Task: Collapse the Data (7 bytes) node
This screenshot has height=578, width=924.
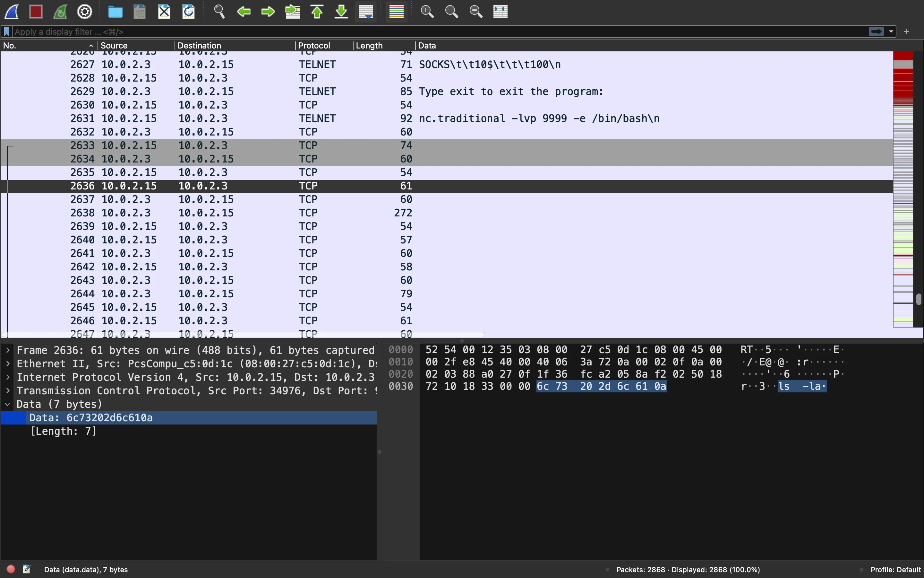Action: (x=8, y=404)
